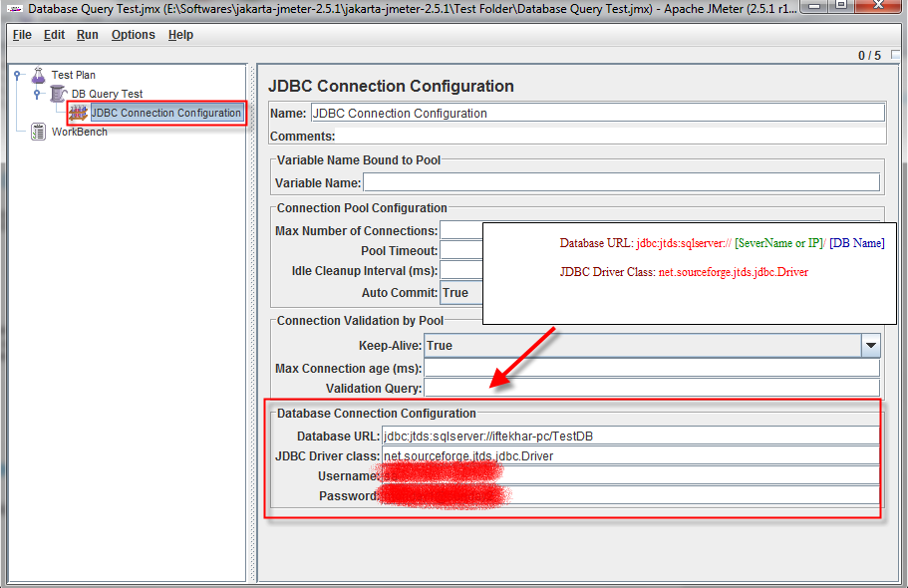This screenshot has width=908, height=588.
Task: Select DB Query Test tree item
Action: point(107,94)
